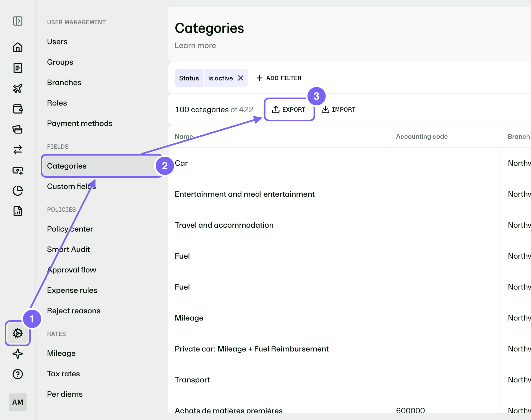Collapse the sidebar panel icon
The height and width of the screenshot is (420, 531).
click(18, 21)
